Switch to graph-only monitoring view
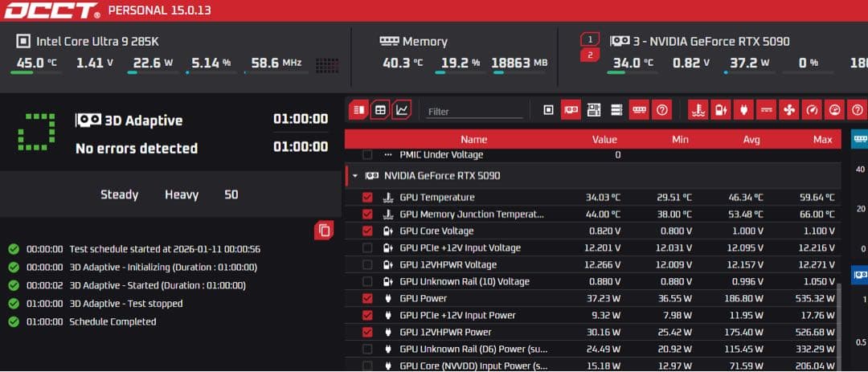Viewport: 868px width, 372px height. pos(402,110)
